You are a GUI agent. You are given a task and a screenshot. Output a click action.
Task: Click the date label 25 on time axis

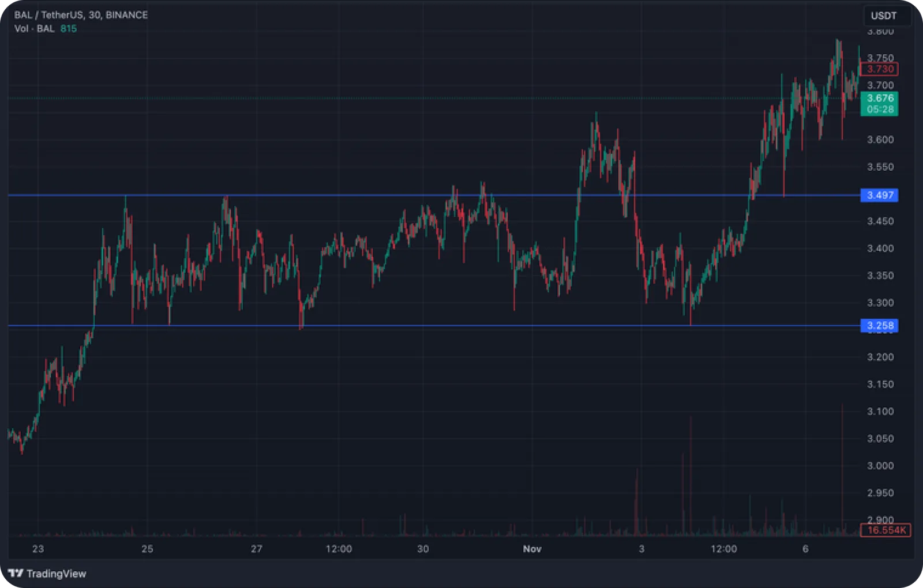tap(147, 549)
